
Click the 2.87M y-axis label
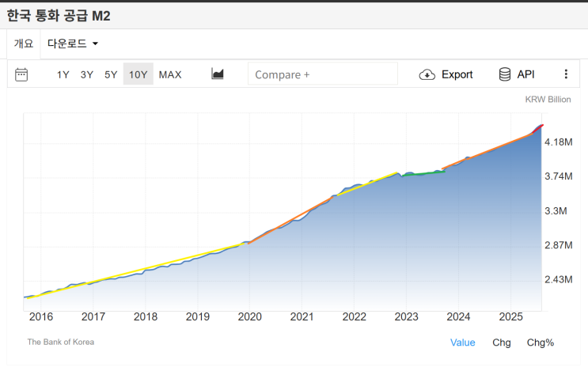(x=559, y=245)
